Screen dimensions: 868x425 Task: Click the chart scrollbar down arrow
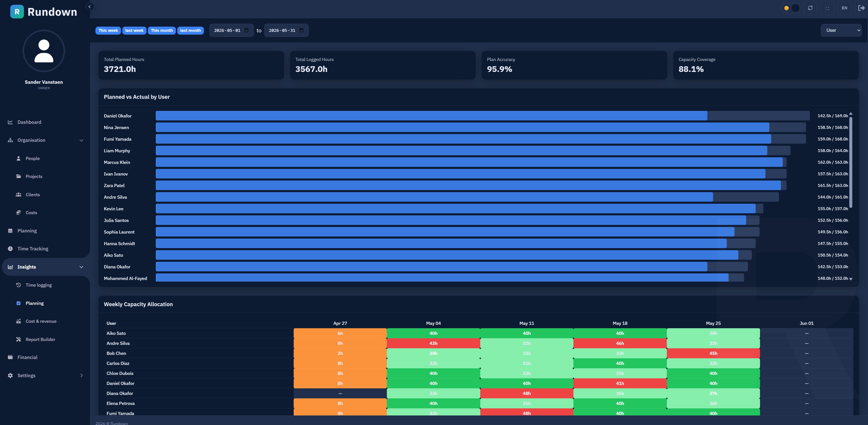(850, 279)
